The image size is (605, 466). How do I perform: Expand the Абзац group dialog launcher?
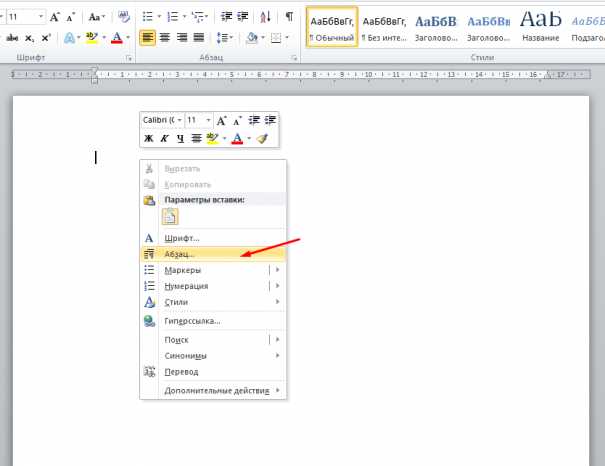pos(295,59)
